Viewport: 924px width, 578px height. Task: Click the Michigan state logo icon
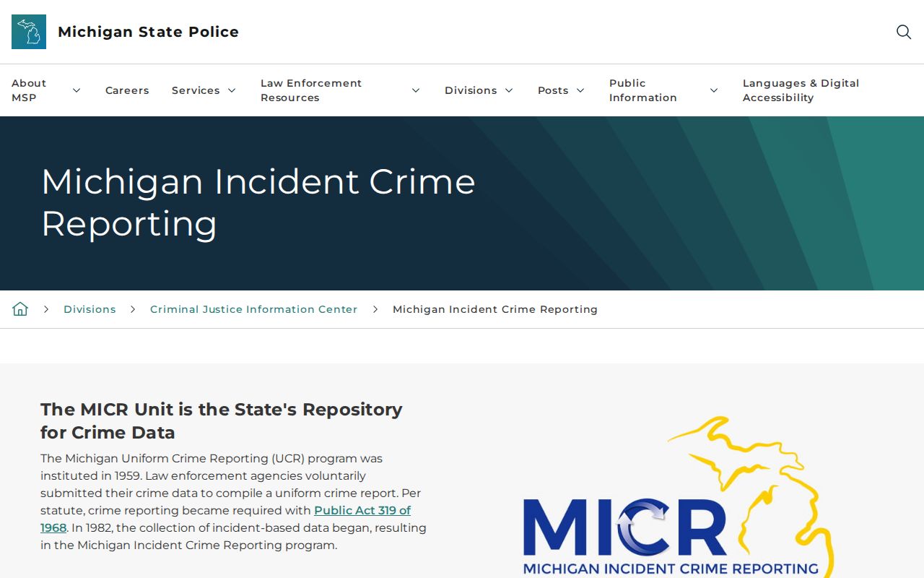(x=29, y=32)
